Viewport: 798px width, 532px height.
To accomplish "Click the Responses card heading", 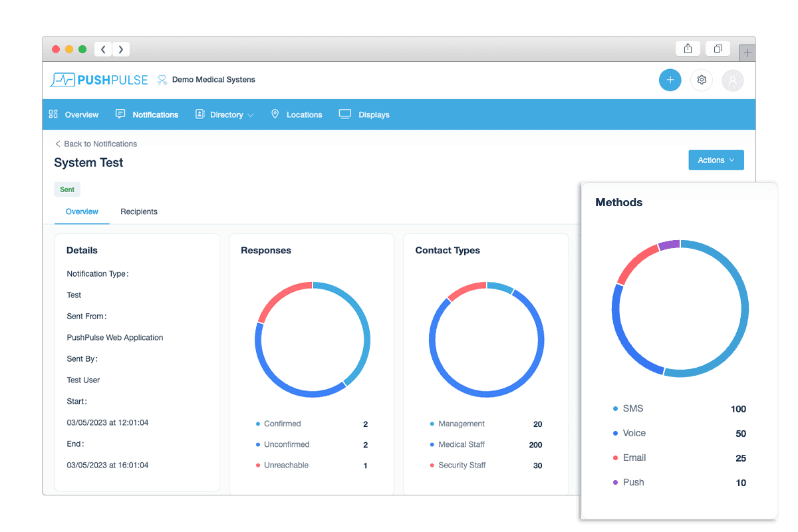I will coord(266,250).
